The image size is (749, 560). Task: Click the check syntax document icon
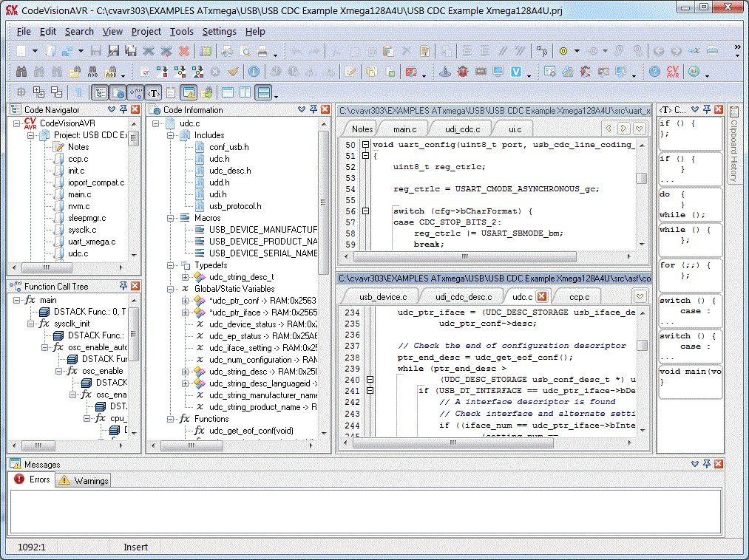point(144,72)
